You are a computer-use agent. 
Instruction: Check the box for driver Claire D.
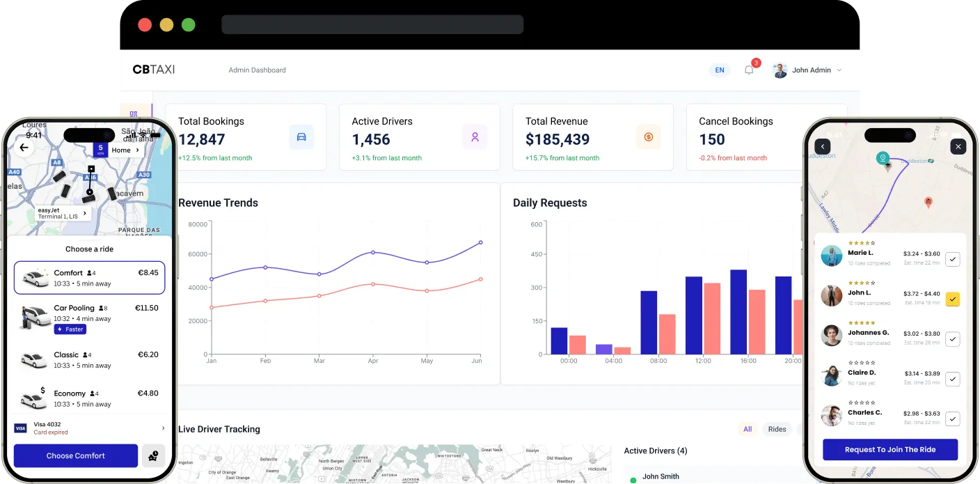click(x=953, y=379)
